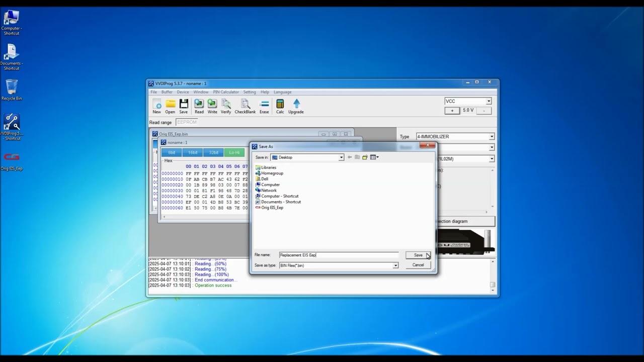This screenshot has width=644, height=362.
Task: Click Save button in Save As dialog
Action: pyautogui.click(x=418, y=255)
